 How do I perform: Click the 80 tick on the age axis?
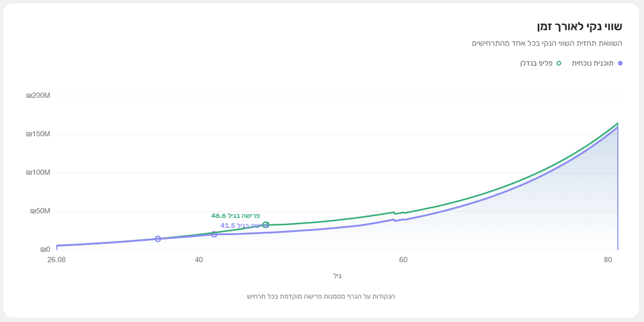(x=608, y=260)
